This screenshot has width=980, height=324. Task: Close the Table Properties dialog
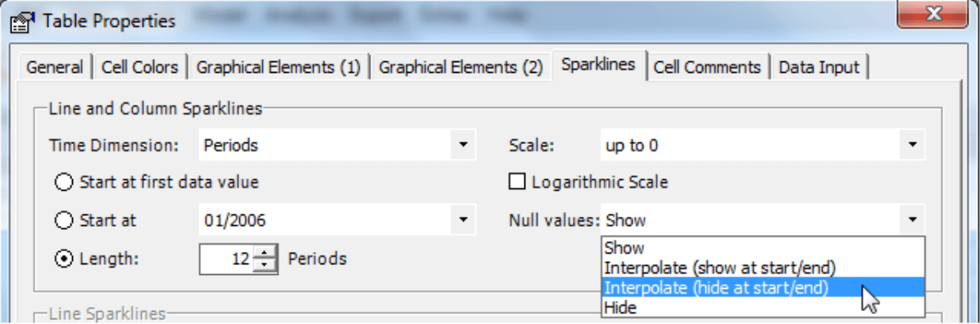(x=933, y=15)
